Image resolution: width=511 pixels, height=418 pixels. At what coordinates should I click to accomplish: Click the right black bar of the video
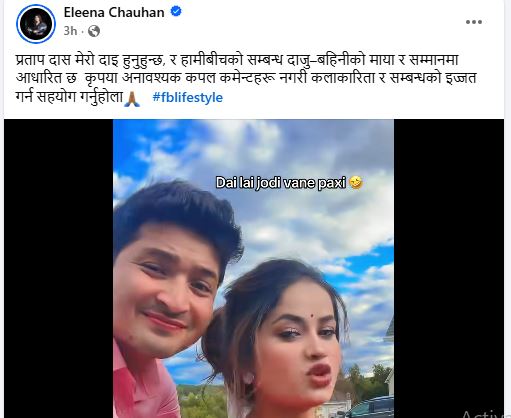pyautogui.click(x=449, y=269)
